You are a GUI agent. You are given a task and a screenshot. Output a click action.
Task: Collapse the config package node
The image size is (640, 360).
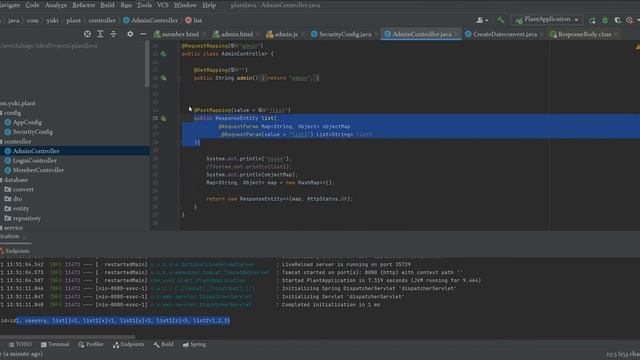(12, 113)
